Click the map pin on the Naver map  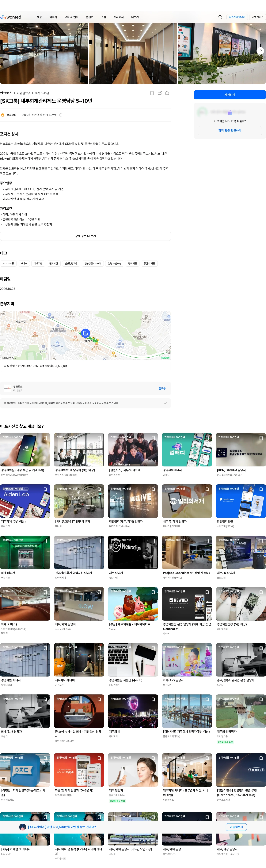tap(86, 333)
